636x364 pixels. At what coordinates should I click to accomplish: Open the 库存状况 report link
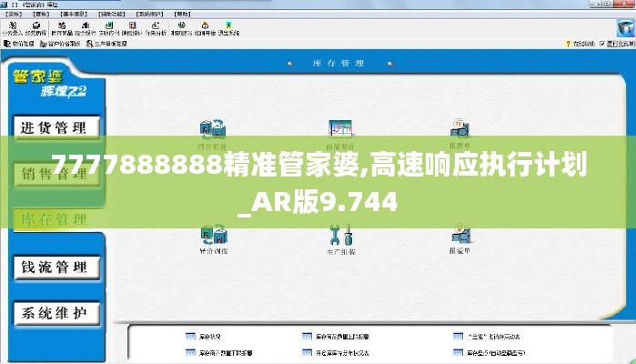coord(211,336)
